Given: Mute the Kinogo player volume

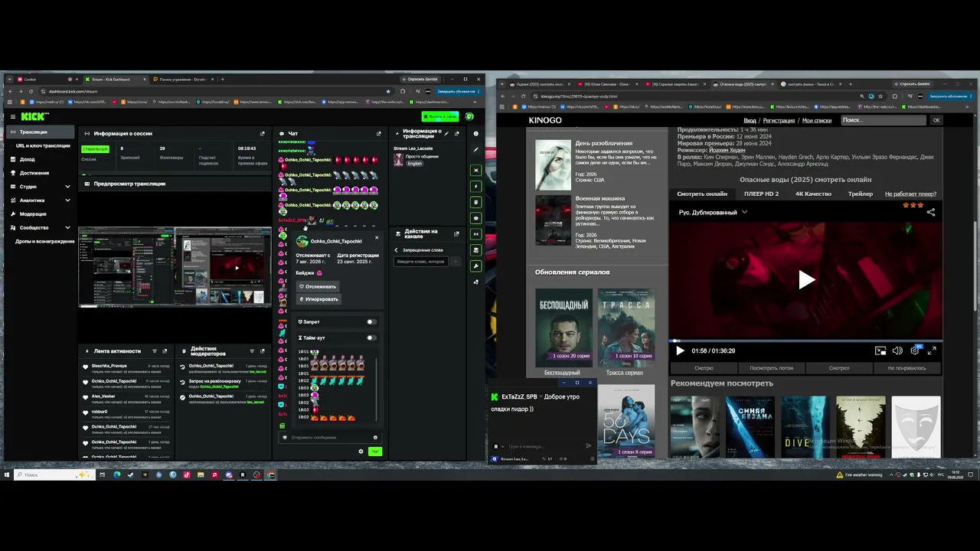Looking at the screenshot, I should click(897, 350).
